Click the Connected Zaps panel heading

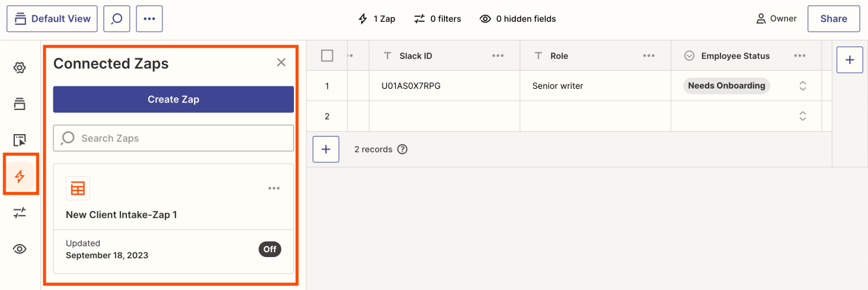tap(111, 63)
